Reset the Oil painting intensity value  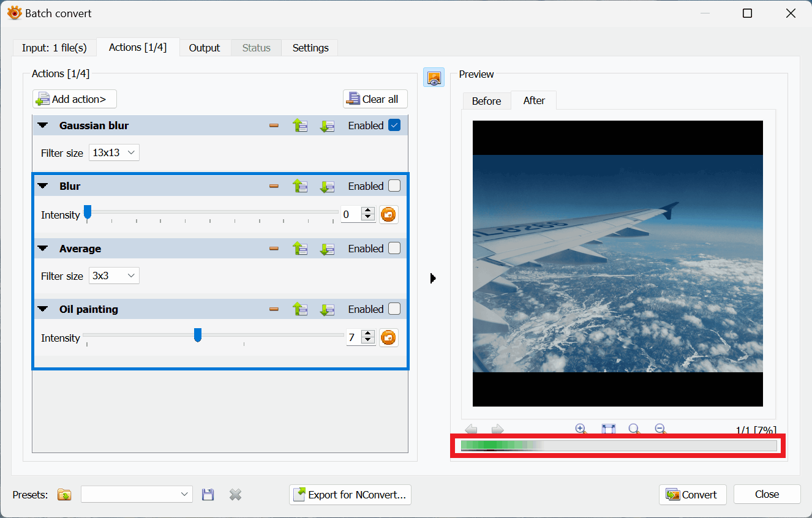click(x=388, y=337)
